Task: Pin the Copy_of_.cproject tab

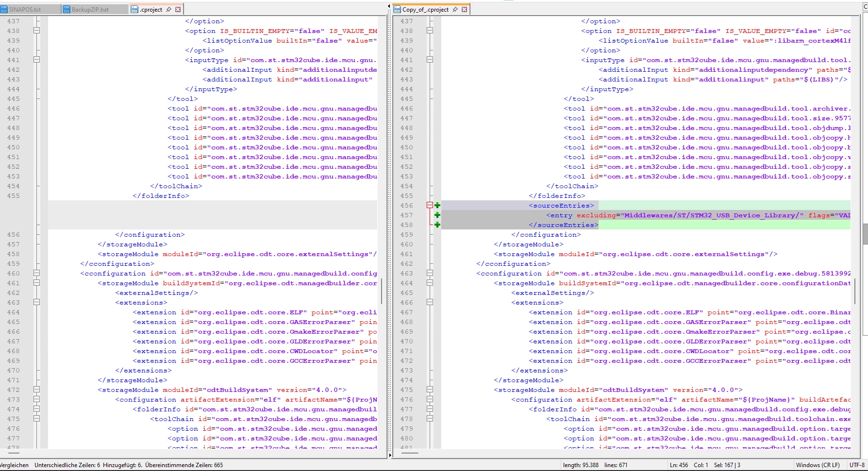Action: coord(455,9)
